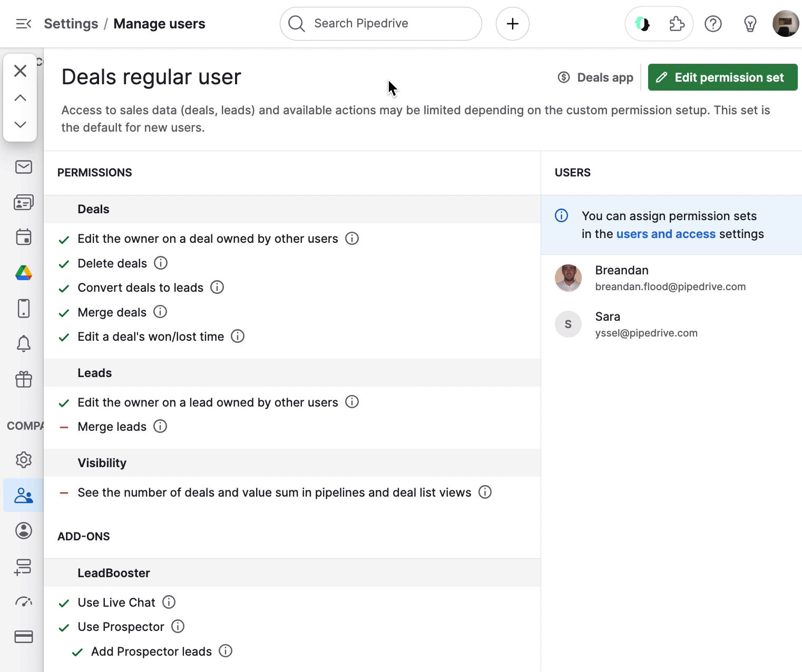The image size is (802, 672).
Task: Click the Settings breadcrumb link
Action: (x=71, y=24)
